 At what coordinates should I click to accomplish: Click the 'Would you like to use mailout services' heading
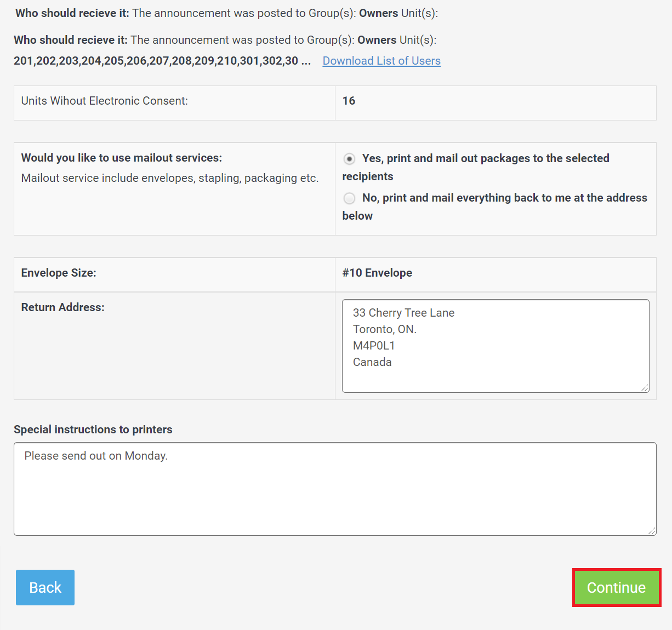[122, 158]
